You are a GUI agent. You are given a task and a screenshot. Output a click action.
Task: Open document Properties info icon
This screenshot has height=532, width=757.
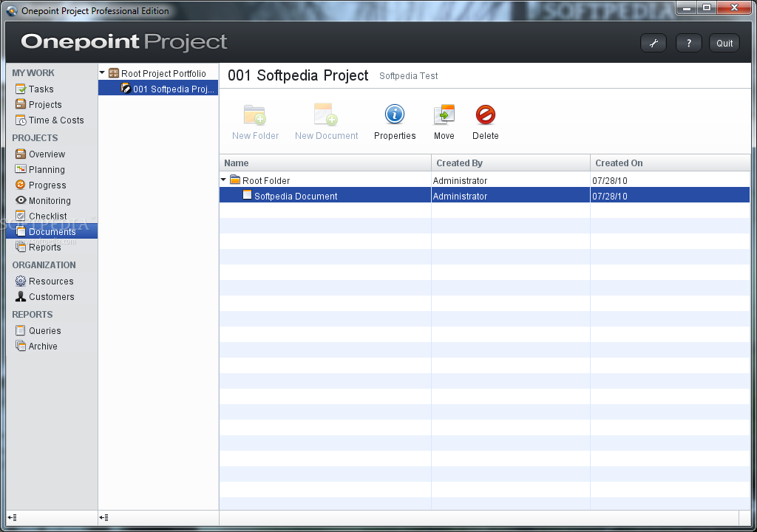395,115
